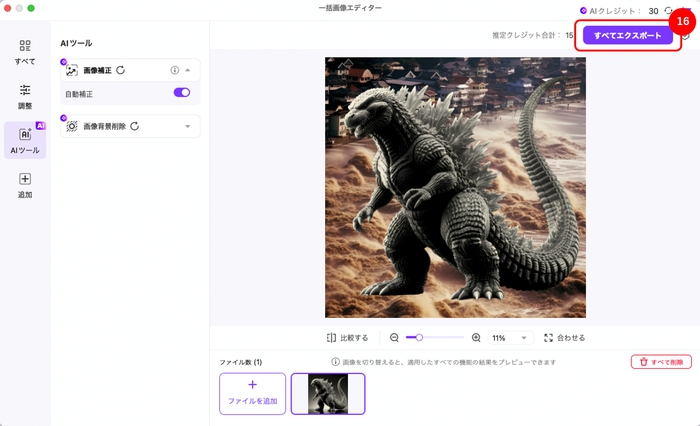This screenshot has height=426, width=700.
Task: Adjust the zoom slider handle
Action: 419,338
